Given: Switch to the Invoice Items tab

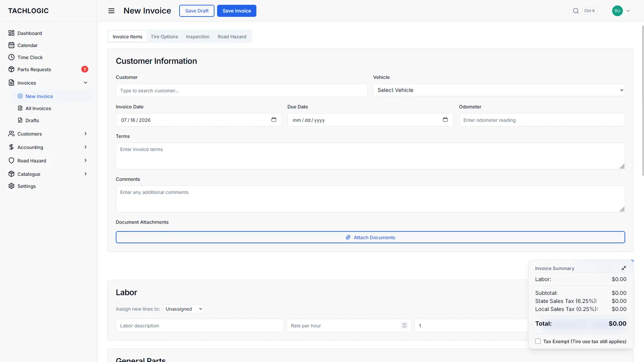Looking at the screenshot, I should pos(127,37).
